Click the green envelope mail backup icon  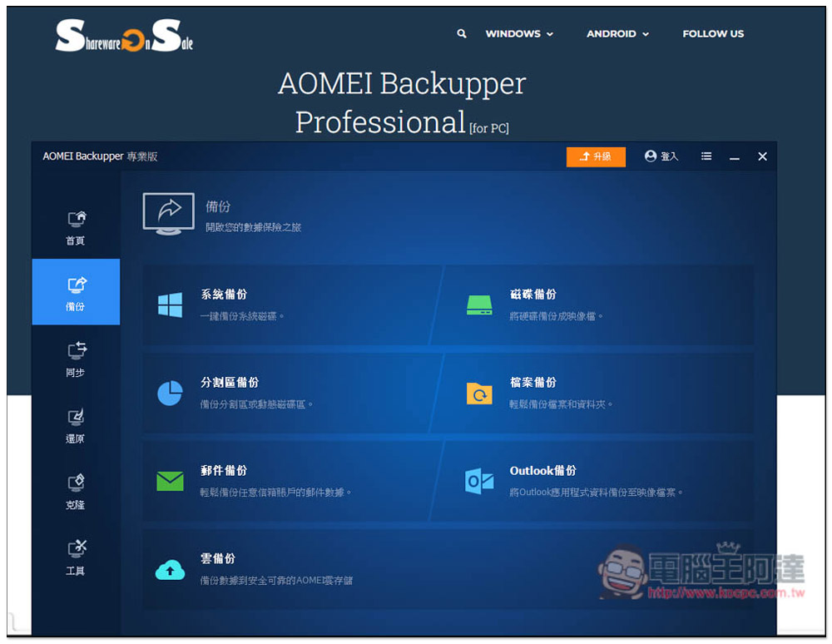(x=170, y=481)
